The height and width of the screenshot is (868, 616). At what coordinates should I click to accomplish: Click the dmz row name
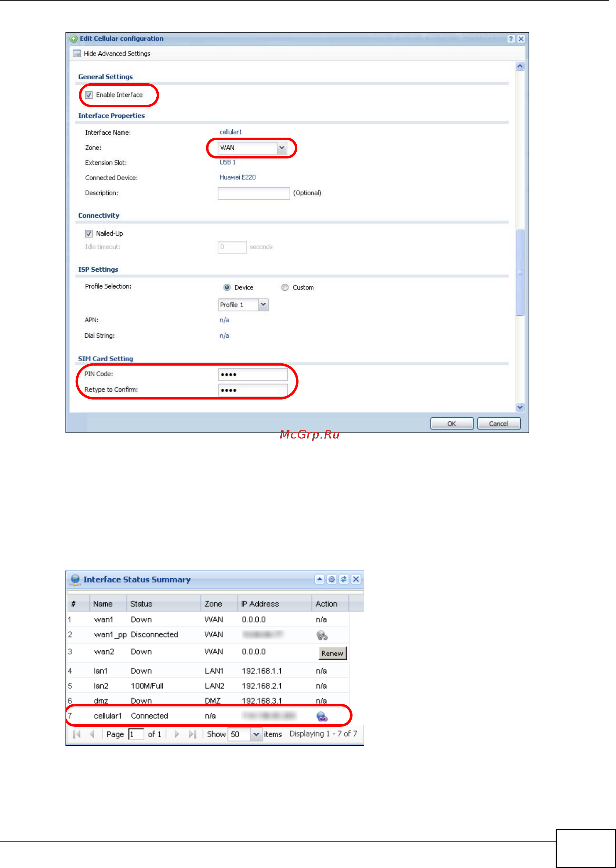(x=101, y=701)
